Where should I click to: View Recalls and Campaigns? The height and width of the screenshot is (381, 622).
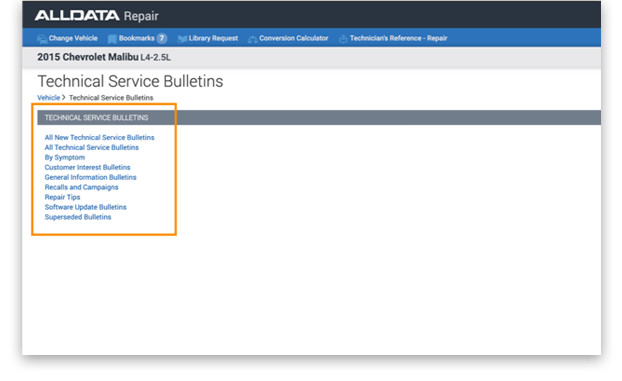point(81,187)
